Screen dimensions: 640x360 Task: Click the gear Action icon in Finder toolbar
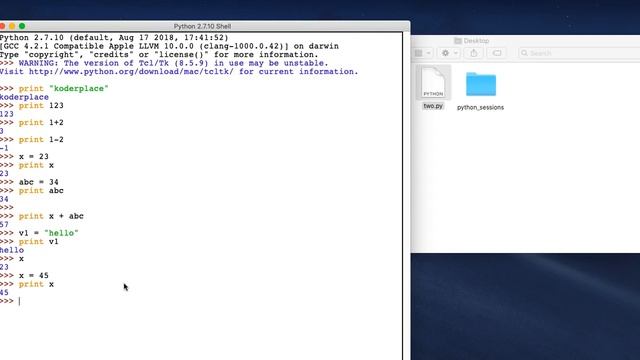pos(445,53)
